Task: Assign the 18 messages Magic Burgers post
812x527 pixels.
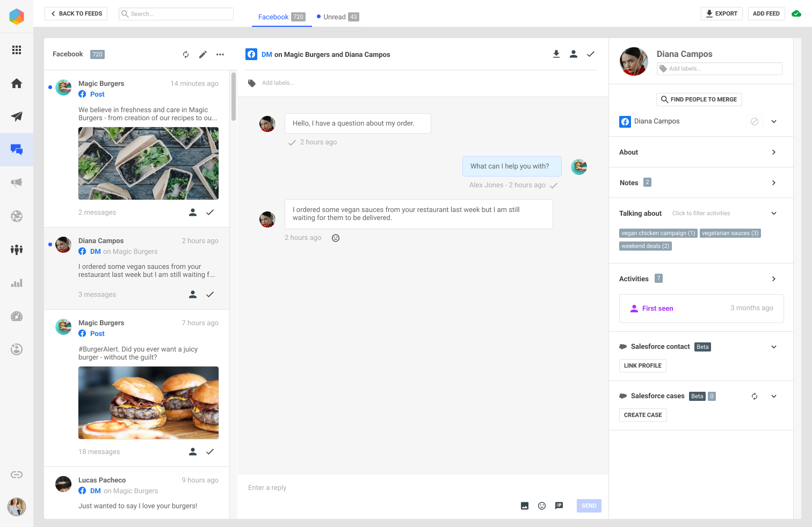Action: pyautogui.click(x=193, y=452)
